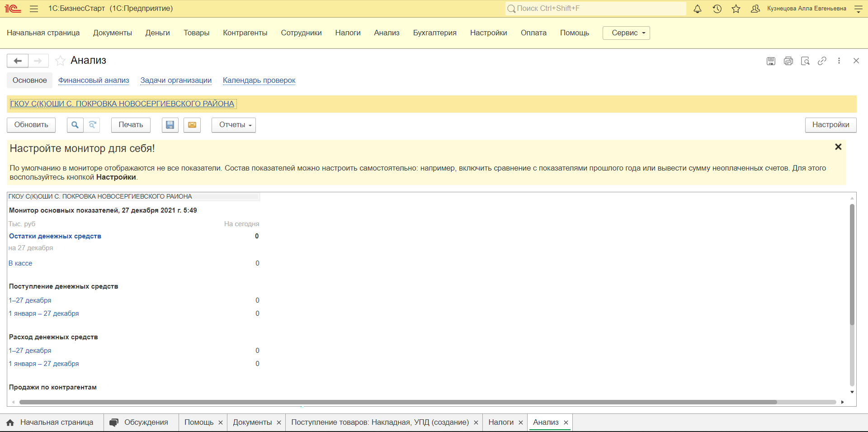
Task: Go back with the left arrow
Action: (x=18, y=61)
